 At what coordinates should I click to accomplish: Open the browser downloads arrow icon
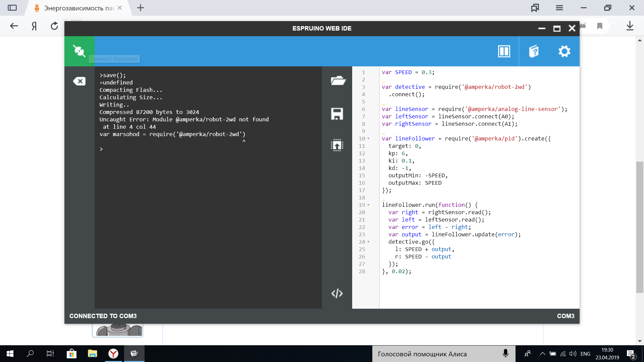[630, 26]
